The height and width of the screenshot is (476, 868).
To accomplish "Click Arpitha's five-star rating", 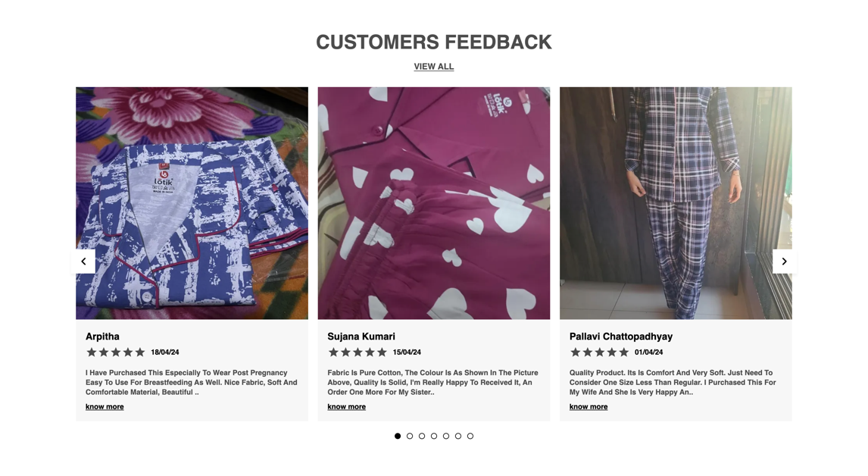I will pos(116,352).
